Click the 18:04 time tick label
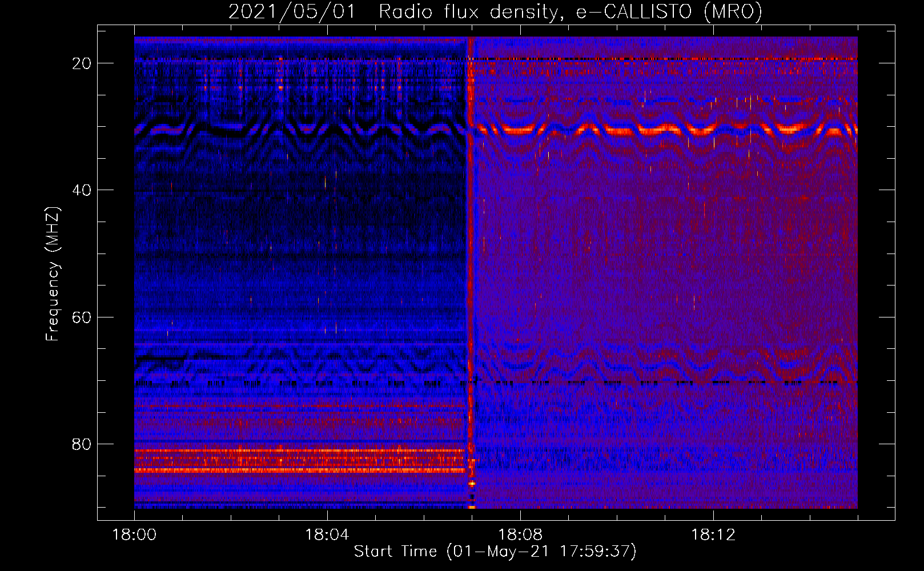The width and height of the screenshot is (924, 571). (327, 535)
